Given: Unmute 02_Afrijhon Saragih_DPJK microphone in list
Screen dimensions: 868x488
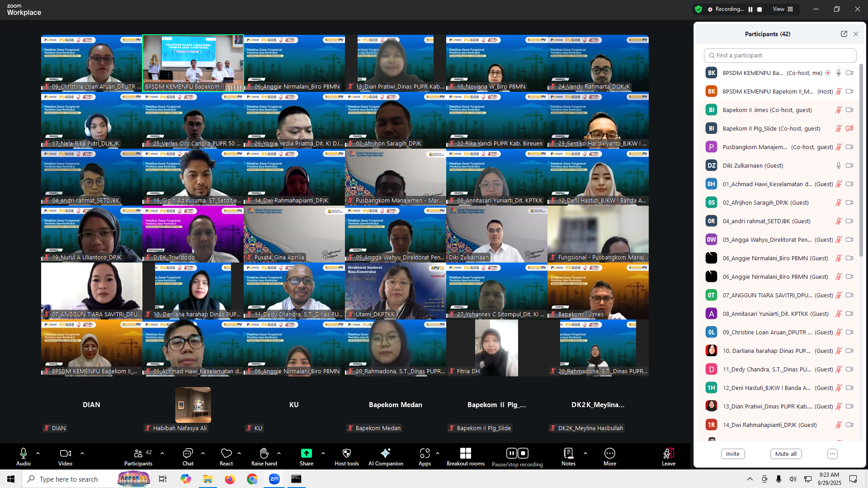Looking at the screenshot, I should click(838, 202).
